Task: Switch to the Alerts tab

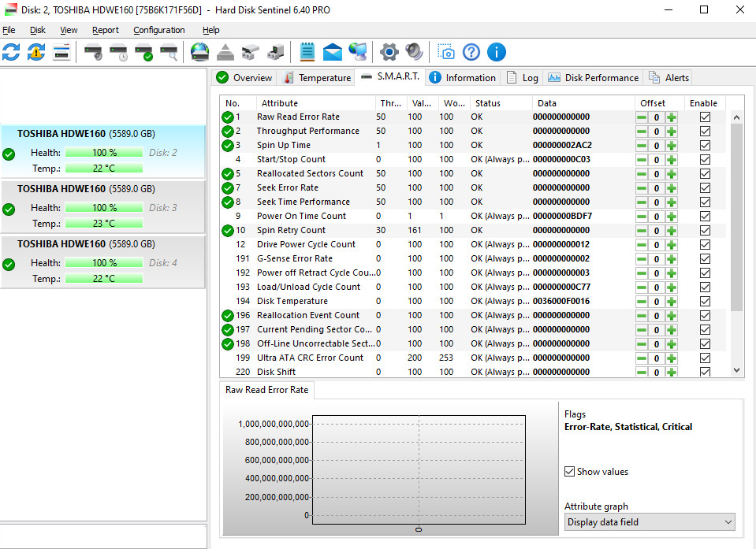Action: (x=669, y=77)
